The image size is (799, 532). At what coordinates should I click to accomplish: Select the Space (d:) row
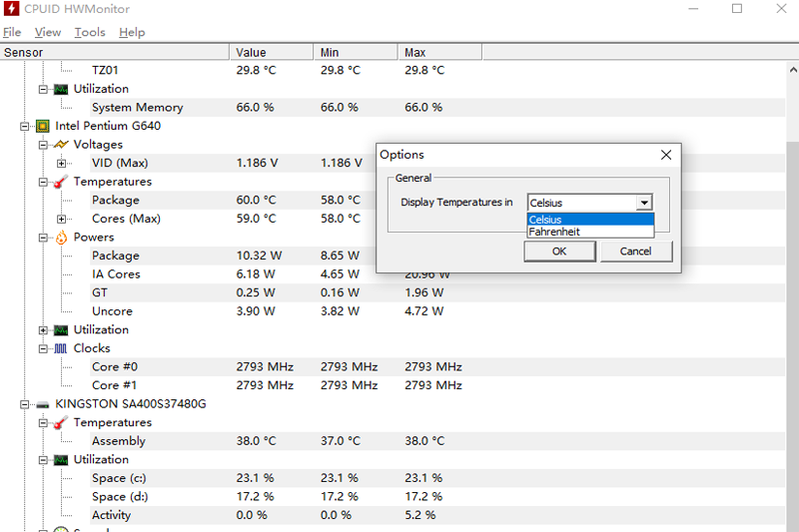[x=436, y=497]
